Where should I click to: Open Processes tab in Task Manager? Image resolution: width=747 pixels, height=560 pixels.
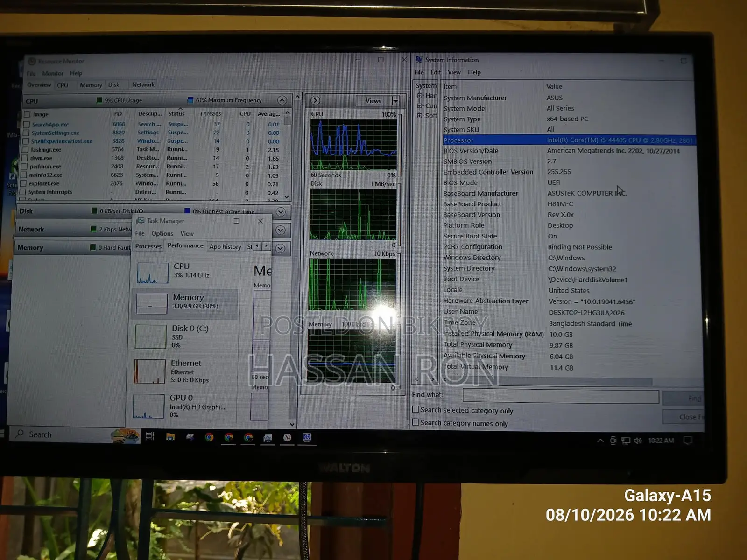tap(148, 246)
